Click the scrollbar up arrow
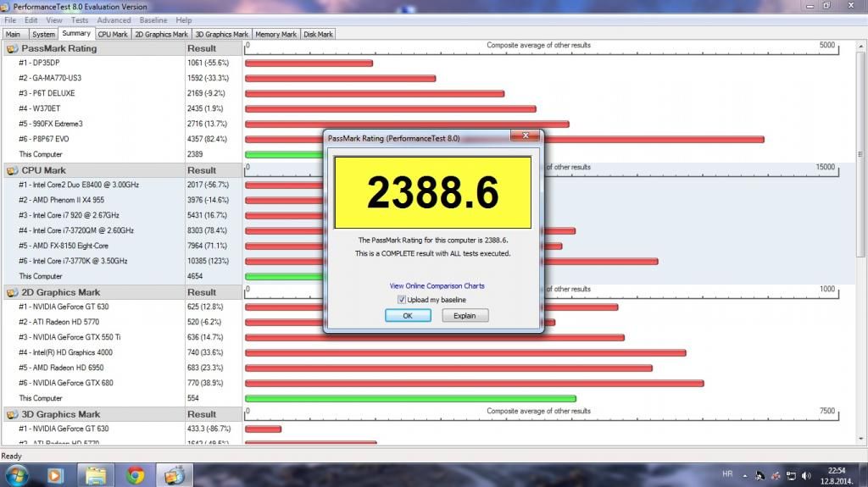 click(x=861, y=47)
